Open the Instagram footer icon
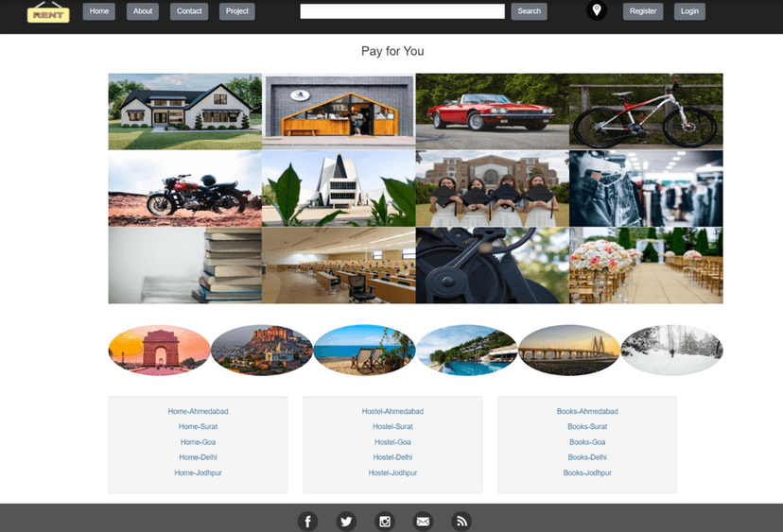783x532 pixels. (x=385, y=522)
